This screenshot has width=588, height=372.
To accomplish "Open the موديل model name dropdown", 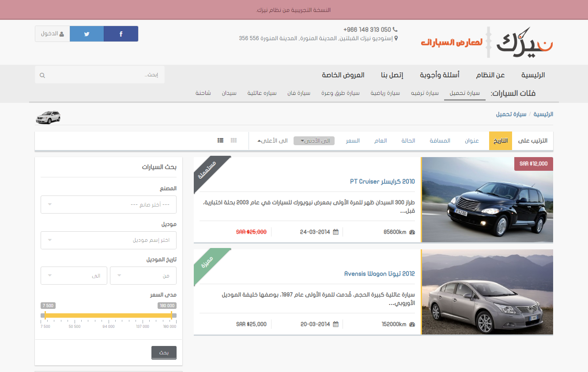I will (109, 240).
